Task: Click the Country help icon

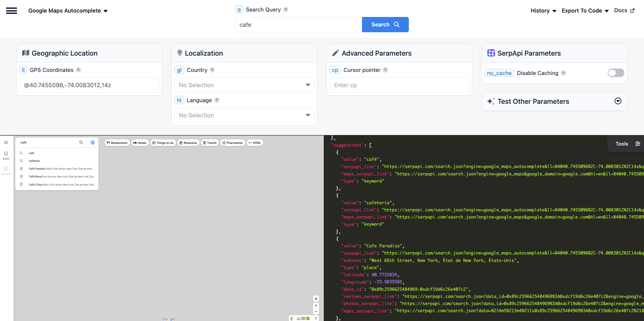Action: 212,70
